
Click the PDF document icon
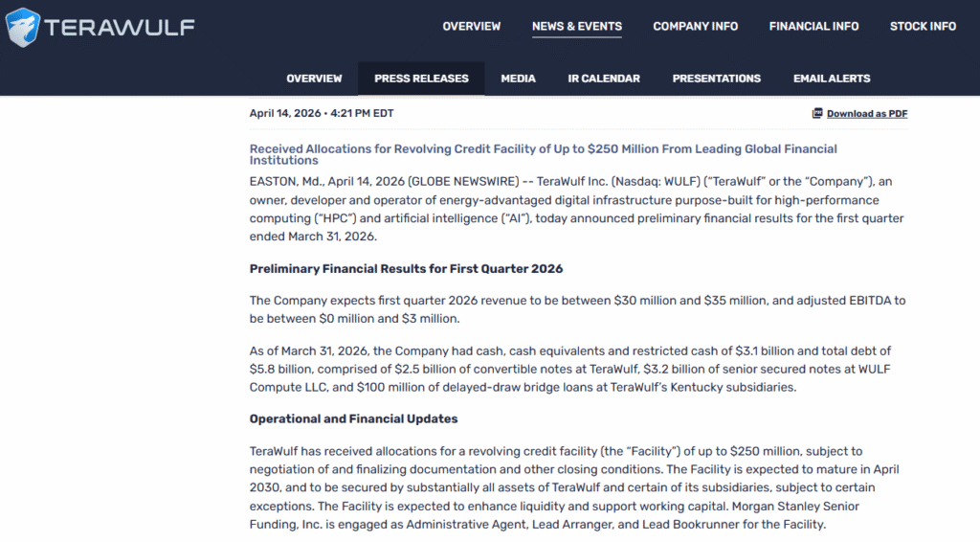[817, 113]
